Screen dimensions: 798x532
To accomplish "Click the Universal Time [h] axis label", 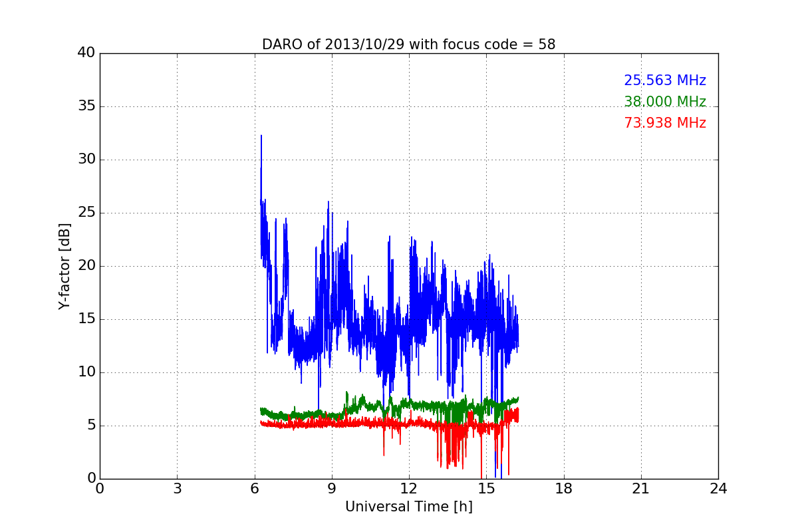I will tap(409, 507).
